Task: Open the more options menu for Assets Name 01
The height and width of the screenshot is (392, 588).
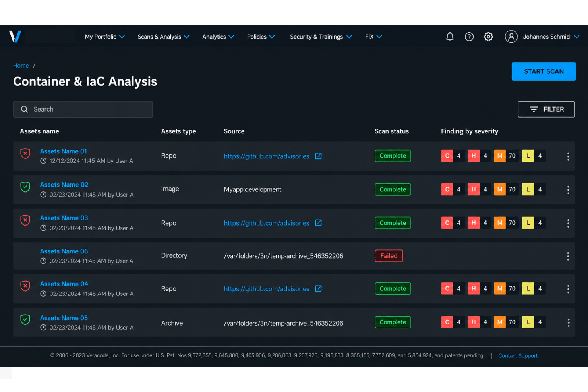Action: pos(568,156)
